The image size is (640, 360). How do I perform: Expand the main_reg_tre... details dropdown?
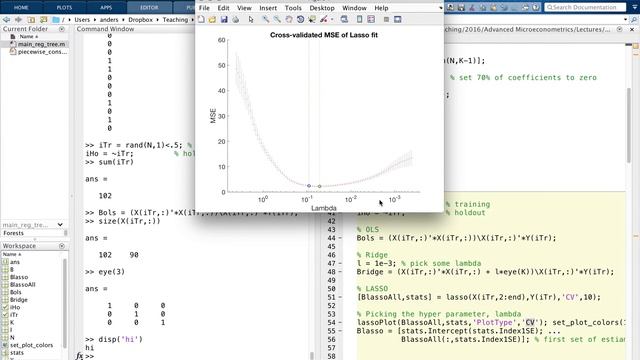tap(60, 225)
